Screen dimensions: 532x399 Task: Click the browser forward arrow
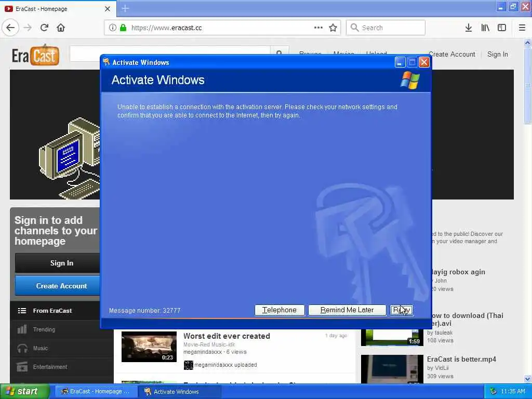click(x=28, y=28)
